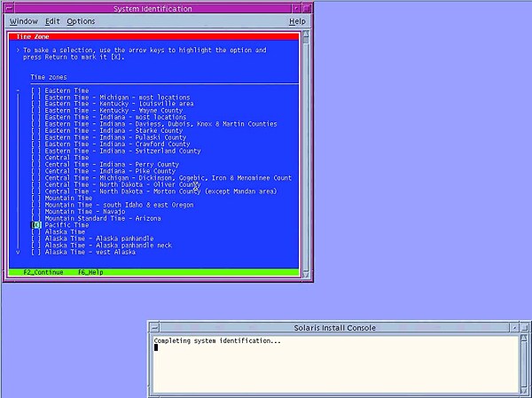Choose Mountain Standard Time - Arizona checkbox
This screenshot has height=398, width=532.
pyautogui.click(x=36, y=218)
